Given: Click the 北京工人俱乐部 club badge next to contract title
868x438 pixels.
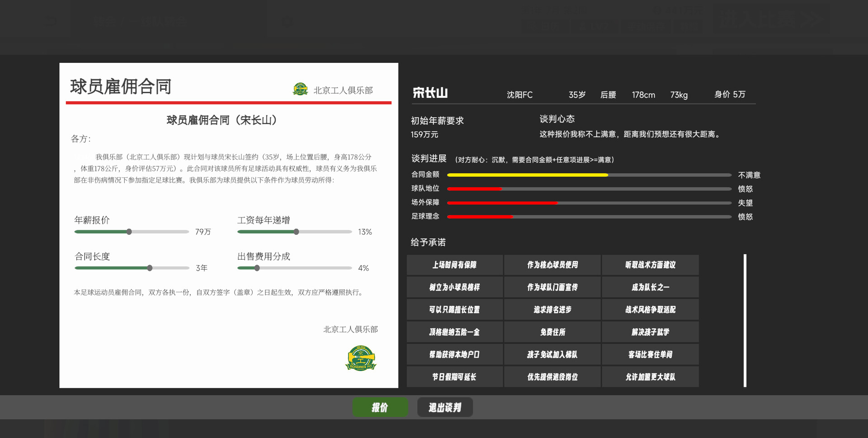Looking at the screenshot, I should (300, 90).
